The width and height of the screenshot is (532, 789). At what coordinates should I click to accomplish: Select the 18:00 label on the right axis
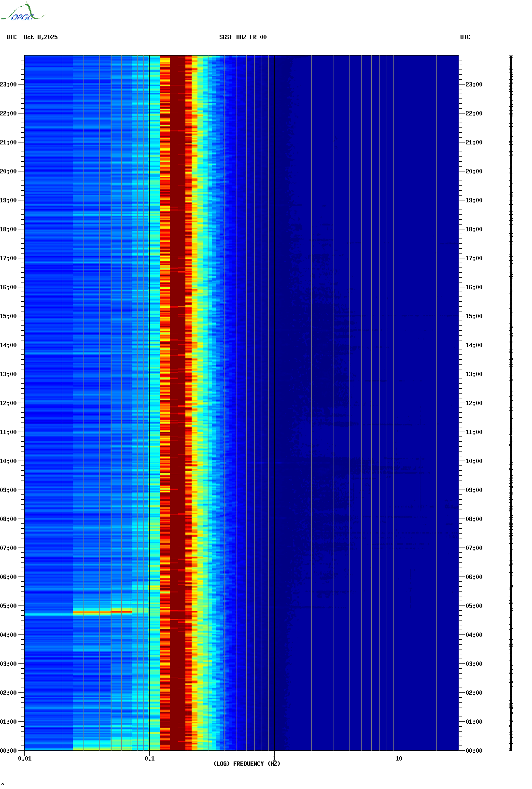coord(474,229)
